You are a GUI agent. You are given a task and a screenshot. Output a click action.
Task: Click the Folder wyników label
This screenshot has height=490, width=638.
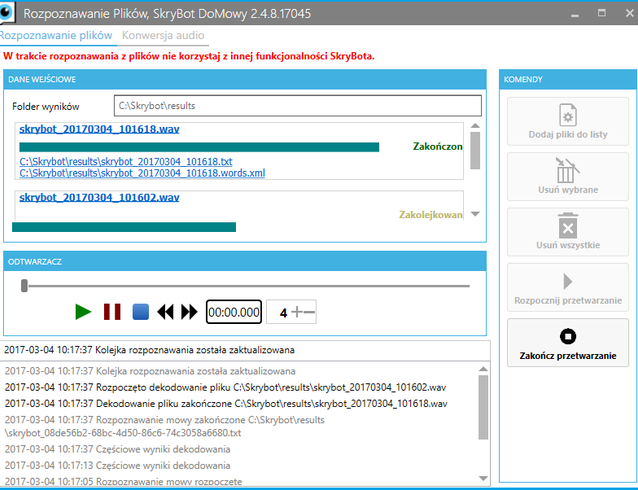point(46,107)
